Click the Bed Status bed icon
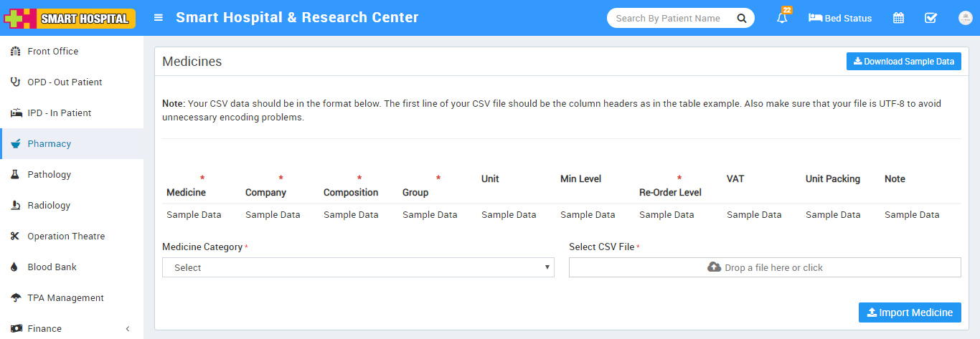Viewport: 980px width, 339px height. [x=815, y=18]
